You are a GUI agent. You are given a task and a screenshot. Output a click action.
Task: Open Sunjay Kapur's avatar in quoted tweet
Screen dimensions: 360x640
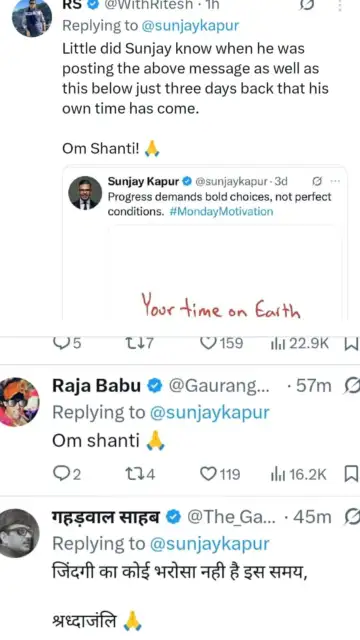coord(85,193)
